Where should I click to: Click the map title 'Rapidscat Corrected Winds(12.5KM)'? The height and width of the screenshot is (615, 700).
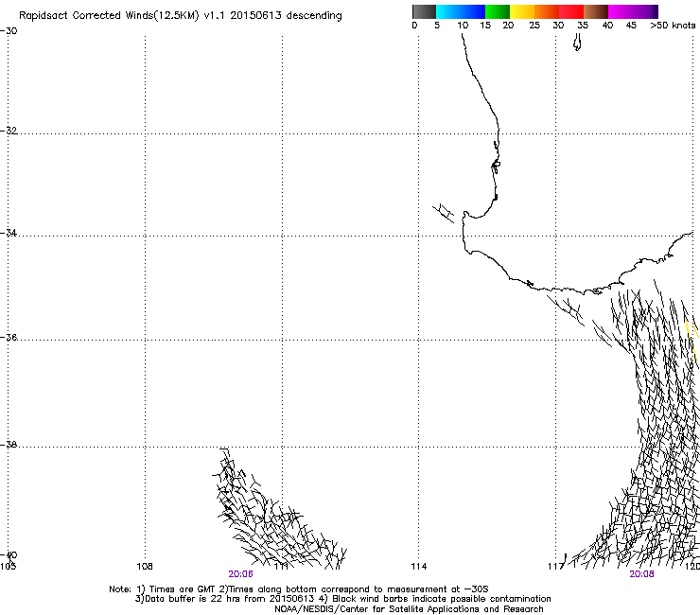pyautogui.click(x=109, y=16)
